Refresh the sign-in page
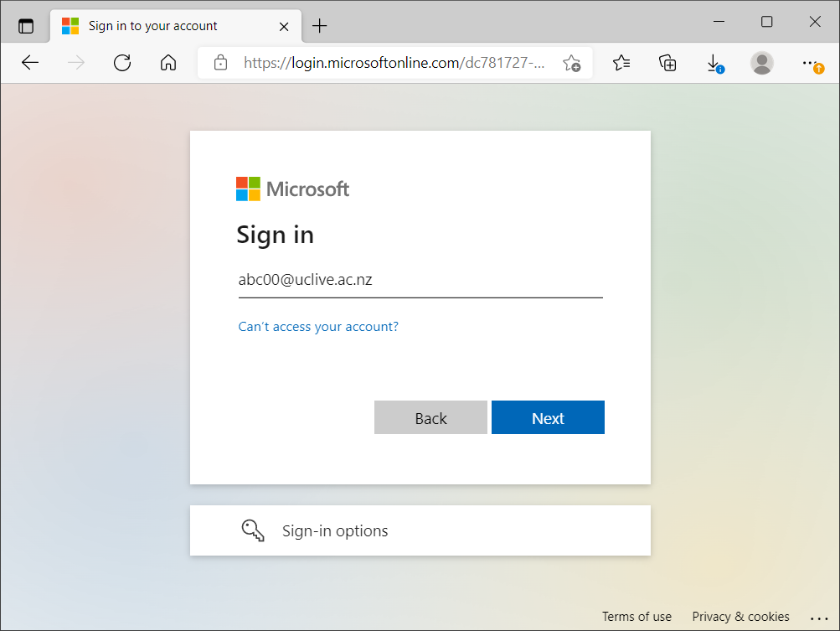840x631 pixels. pos(122,63)
